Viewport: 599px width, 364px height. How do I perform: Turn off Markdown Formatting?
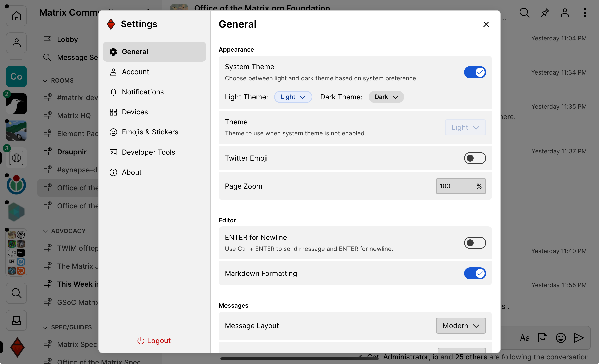coord(475,273)
